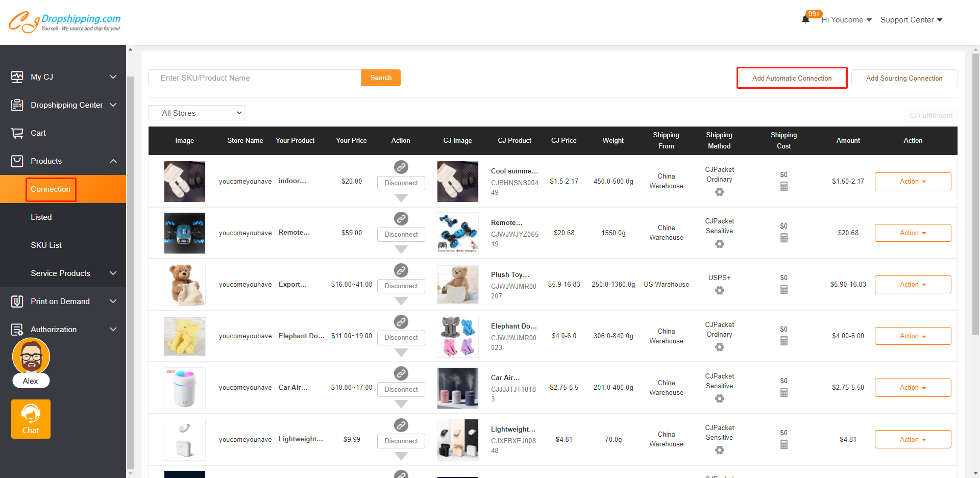Click the SKU/Product Name search field
This screenshot has width=980, height=478.
(255, 78)
